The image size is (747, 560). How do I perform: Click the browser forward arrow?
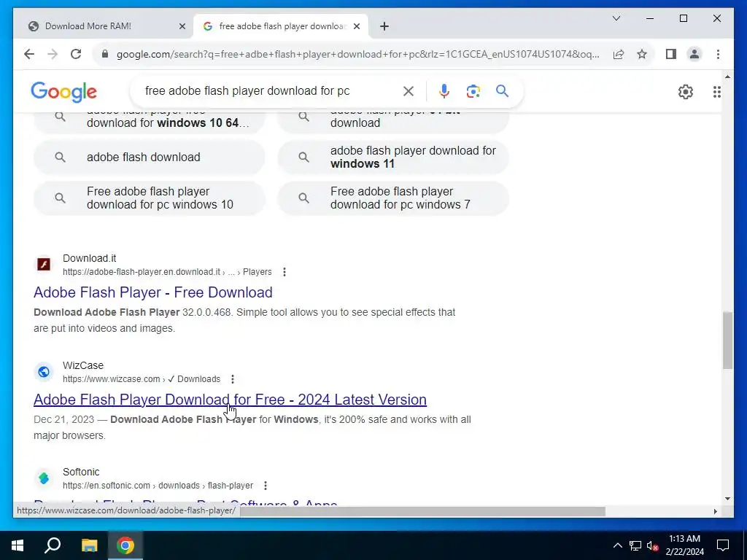pos(53,54)
